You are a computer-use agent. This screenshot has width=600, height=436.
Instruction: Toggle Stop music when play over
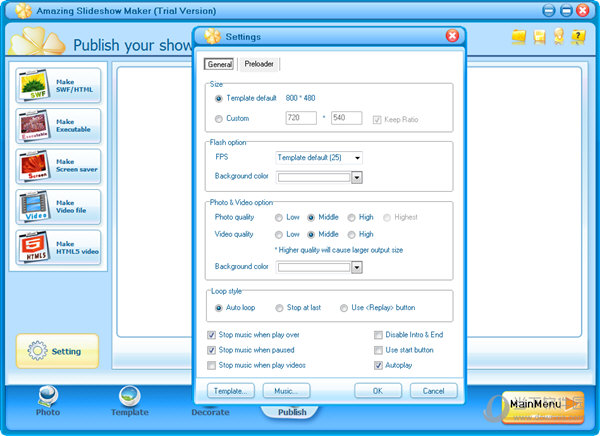tap(211, 335)
